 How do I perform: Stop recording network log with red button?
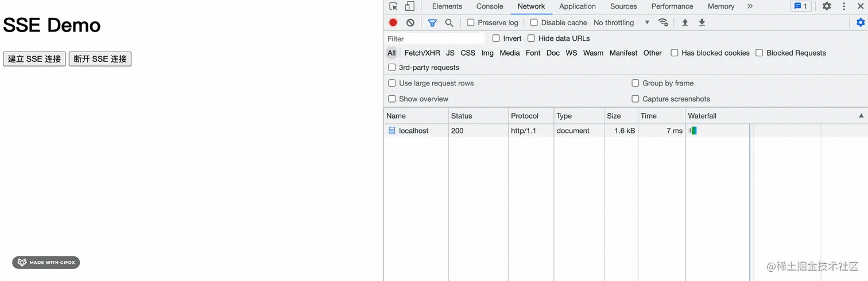pos(393,22)
